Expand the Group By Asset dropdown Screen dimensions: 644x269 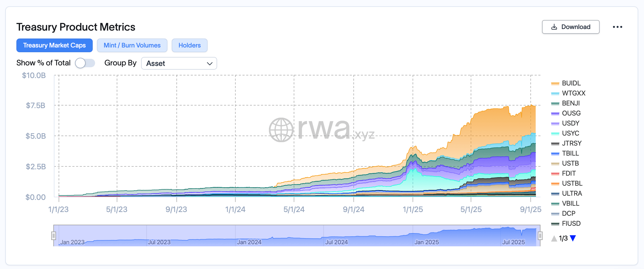click(x=179, y=63)
